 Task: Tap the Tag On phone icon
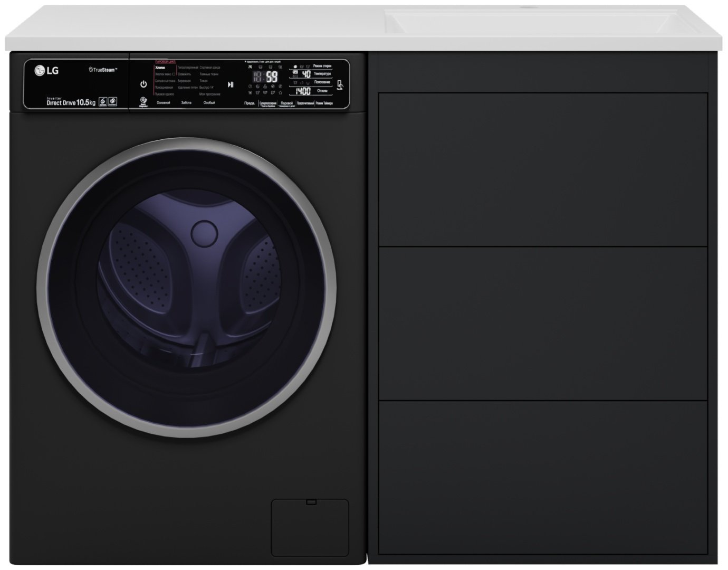[340, 85]
